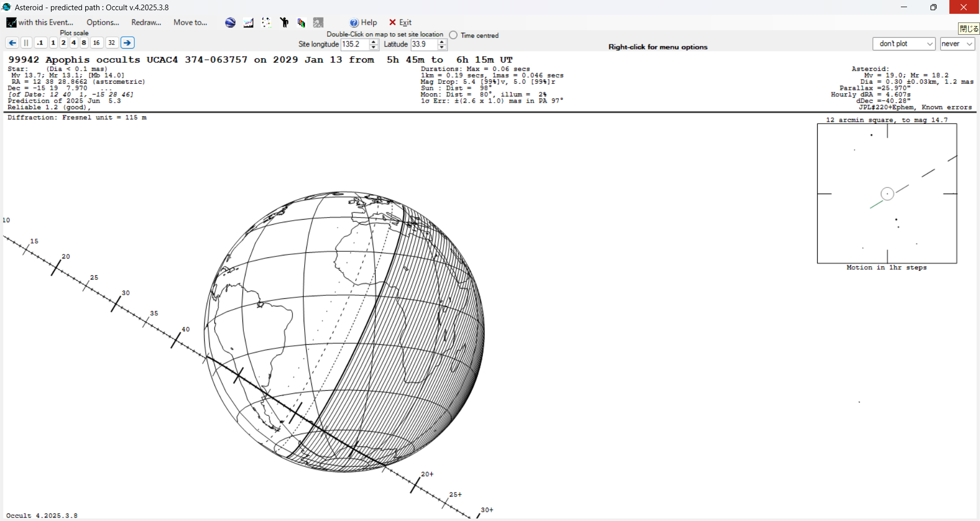Click 'JPL#220+Ephem, Known errors' text
980x521 pixels.
(x=915, y=107)
